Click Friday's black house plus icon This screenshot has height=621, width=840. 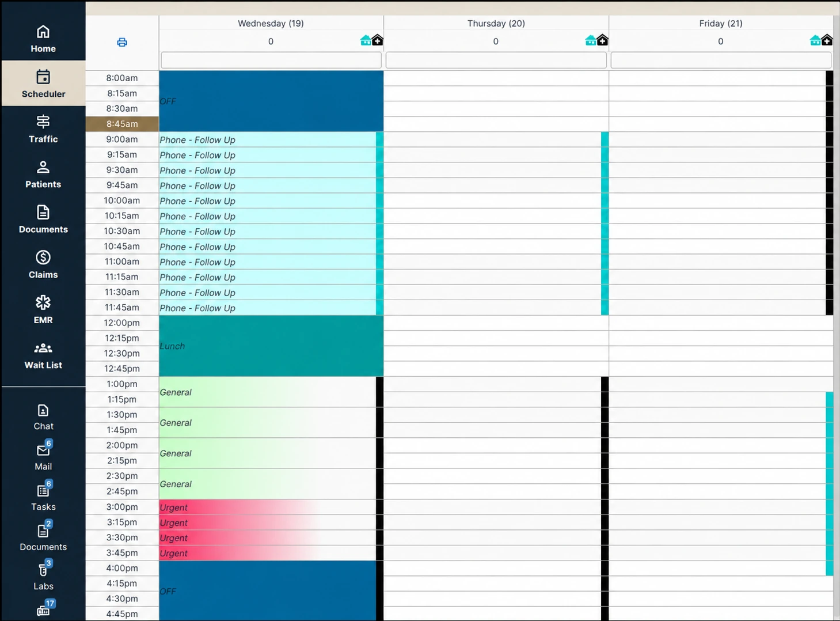point(827,40)
